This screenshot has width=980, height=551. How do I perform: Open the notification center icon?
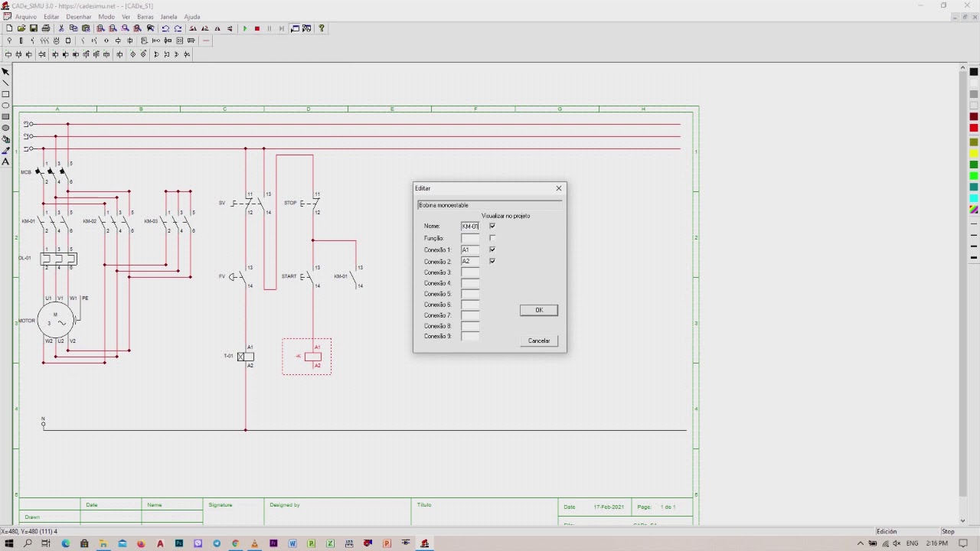tap(964, 543)
